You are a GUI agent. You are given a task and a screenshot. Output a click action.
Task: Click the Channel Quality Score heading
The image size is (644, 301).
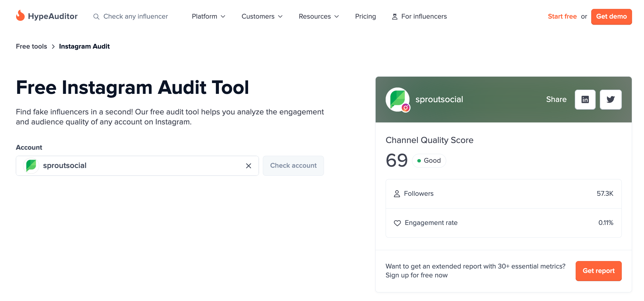tap(430, 140)
